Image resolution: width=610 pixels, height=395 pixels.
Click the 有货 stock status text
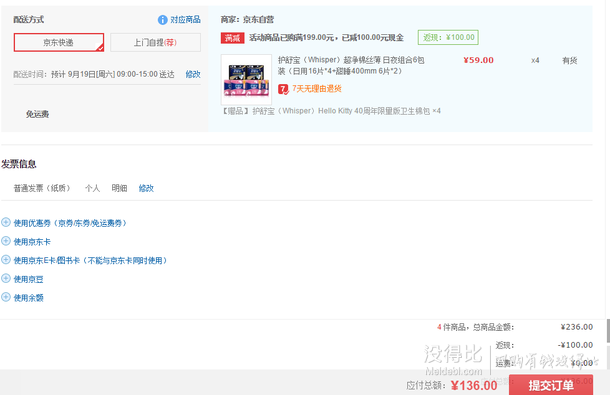[570, 60]
